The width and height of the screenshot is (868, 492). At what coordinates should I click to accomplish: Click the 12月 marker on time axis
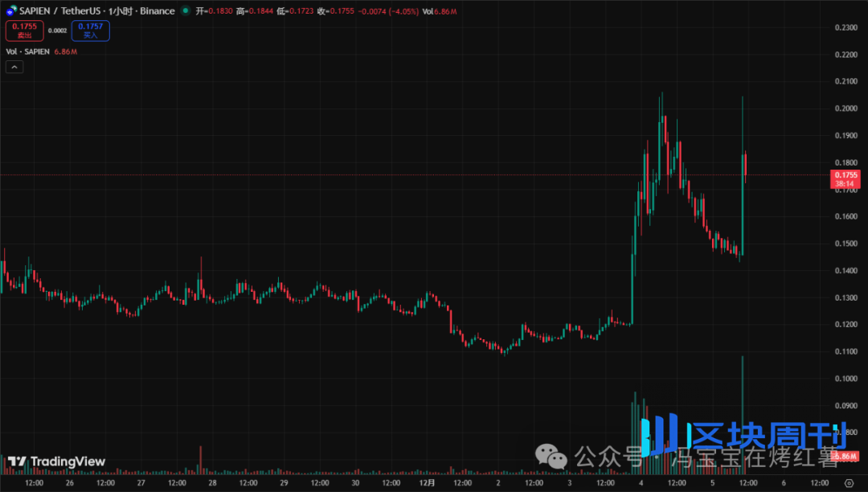pyautogui.click(x=427, y=482)
